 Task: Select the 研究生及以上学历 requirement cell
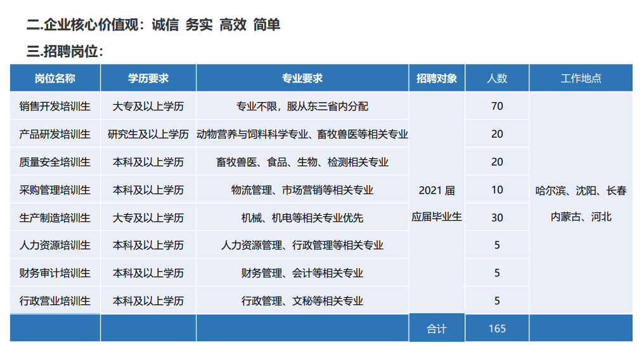coord(148,134)
